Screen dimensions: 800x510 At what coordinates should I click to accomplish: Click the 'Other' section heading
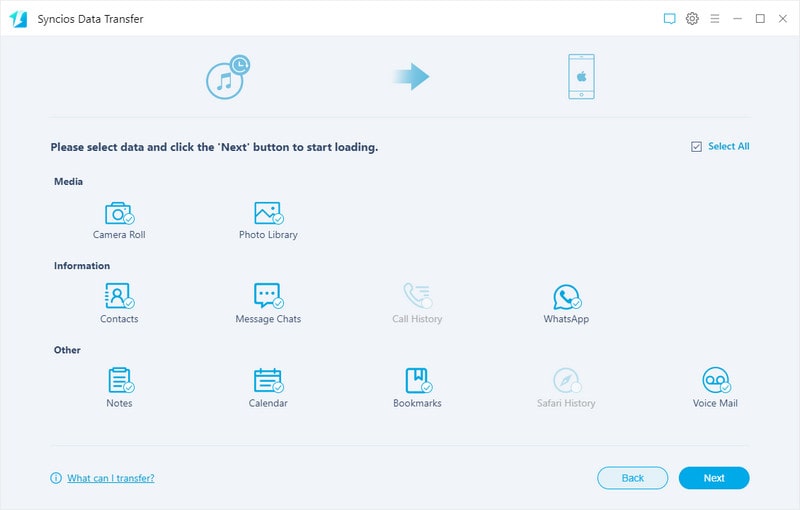pyautogui.click(x=67, y=350)
